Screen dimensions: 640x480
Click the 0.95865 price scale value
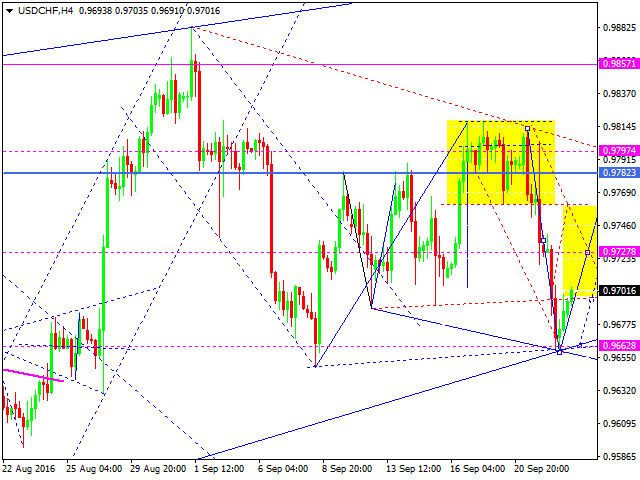tap(619, 456)
